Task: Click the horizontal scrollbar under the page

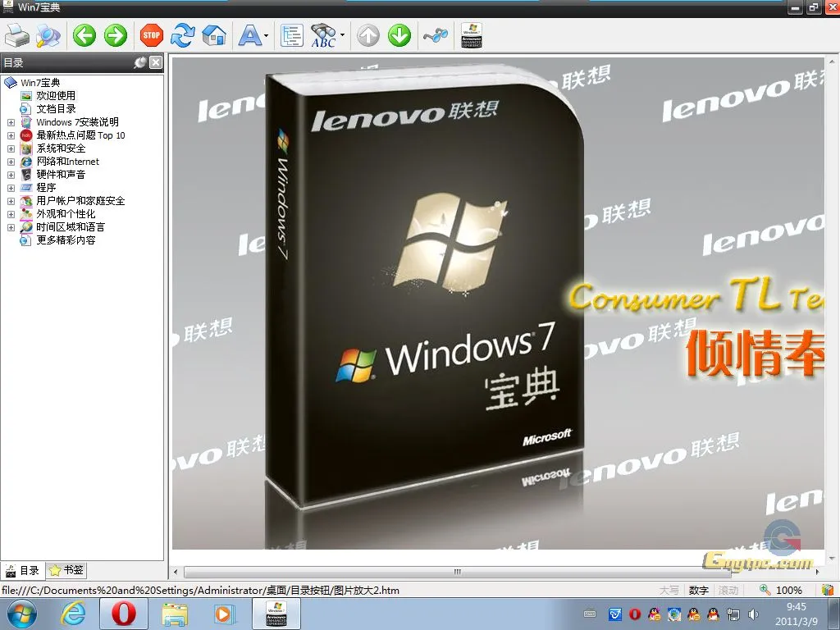Action: pos(456,572)
